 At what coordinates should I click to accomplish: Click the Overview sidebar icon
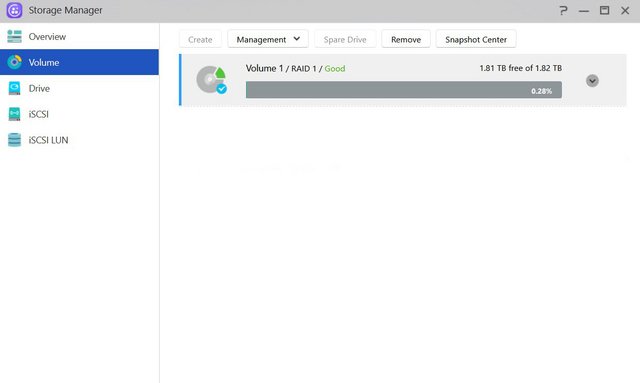click(14, 36)
